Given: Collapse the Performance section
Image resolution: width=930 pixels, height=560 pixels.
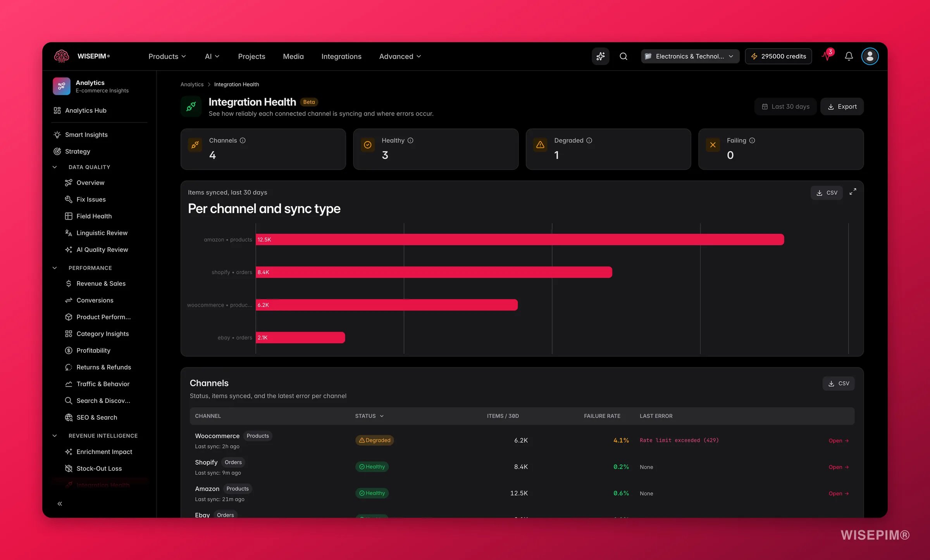Looking at the screenshot, I should coord(55,268).
